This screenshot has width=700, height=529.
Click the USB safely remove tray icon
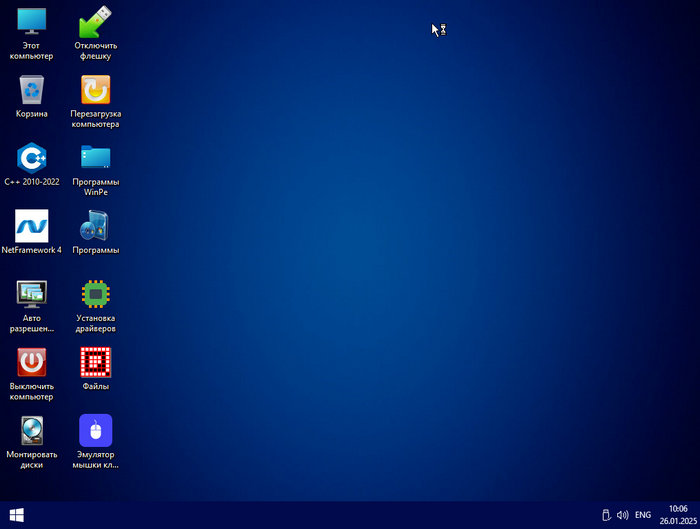[x=605, y=515]
